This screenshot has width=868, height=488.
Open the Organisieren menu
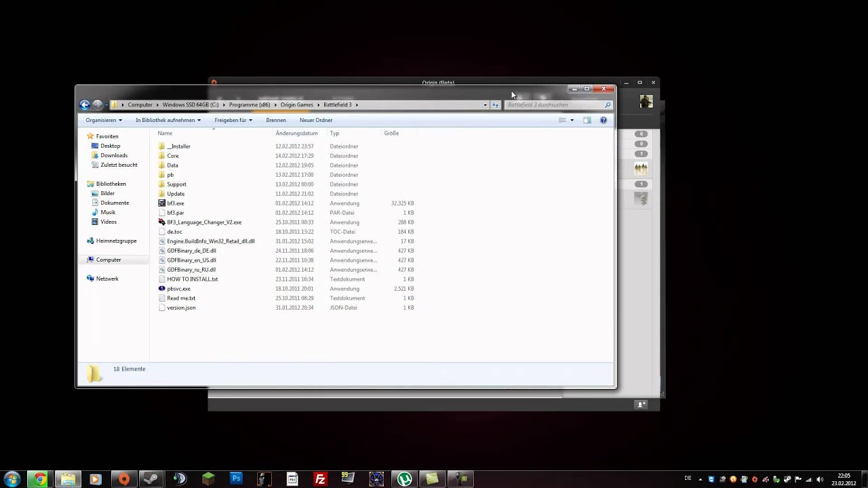pos(104,120)
